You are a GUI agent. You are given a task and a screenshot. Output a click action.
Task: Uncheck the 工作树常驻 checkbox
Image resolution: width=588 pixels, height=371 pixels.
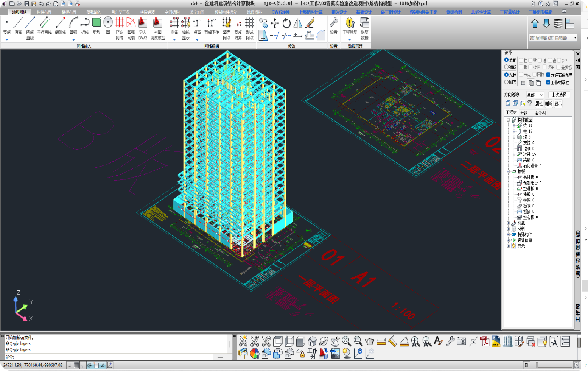point(548,83)
